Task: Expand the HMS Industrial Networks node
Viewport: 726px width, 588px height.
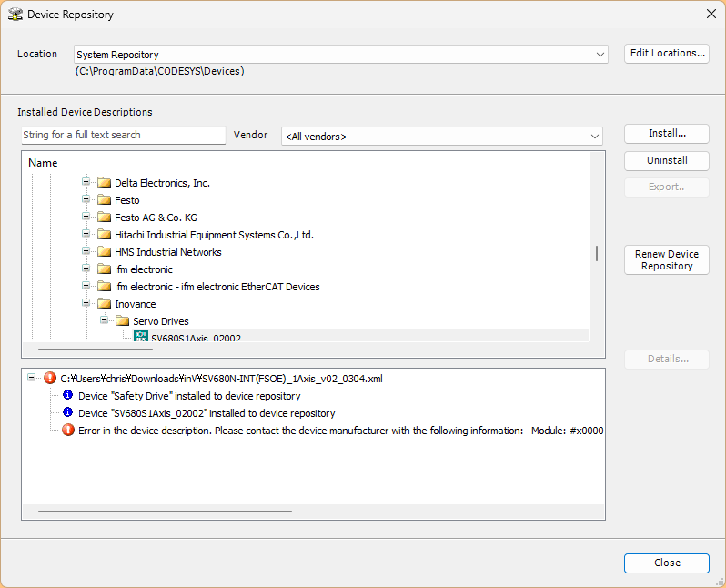Action: click(x=86, y=250)
